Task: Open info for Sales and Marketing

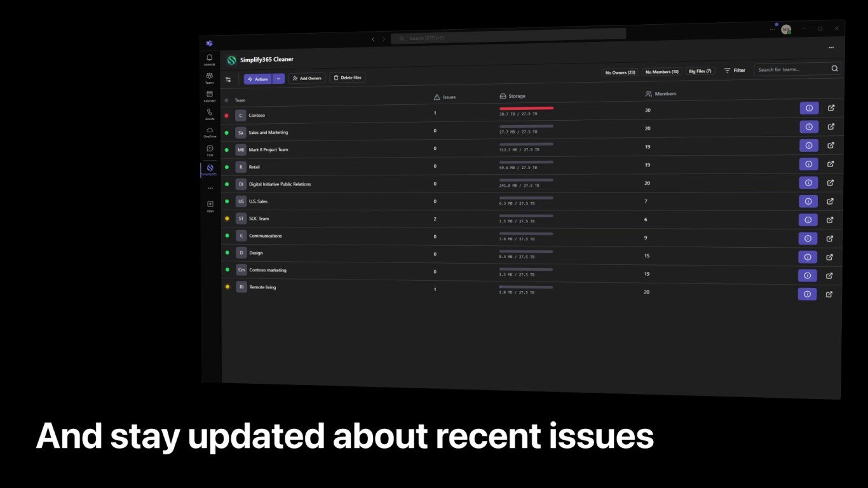Action: click(809, 126)
